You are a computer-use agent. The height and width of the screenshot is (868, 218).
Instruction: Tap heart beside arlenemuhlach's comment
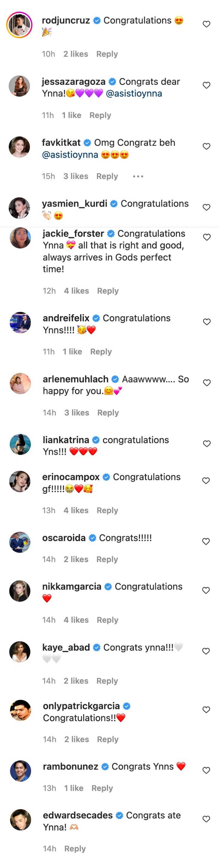click(207, 383)
